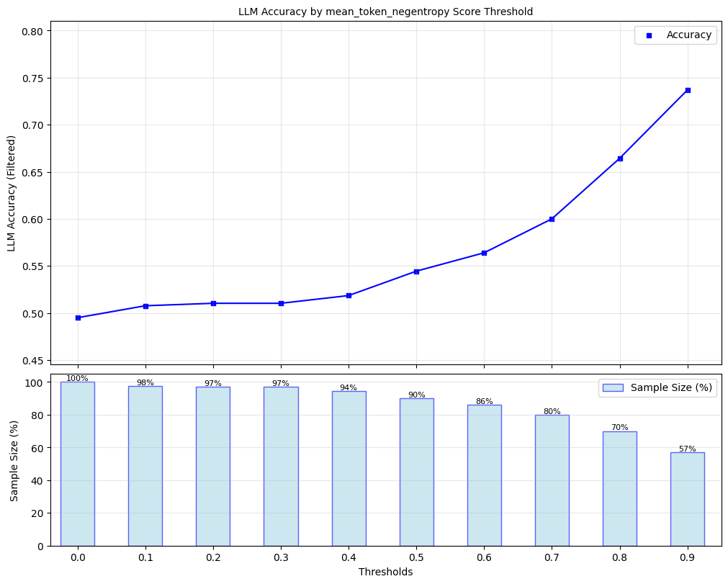Image resolution: width=728 pixels, height=584 pixels.
Task: Click the Sample Size (%) legend color patch
Action: point(613,387)
